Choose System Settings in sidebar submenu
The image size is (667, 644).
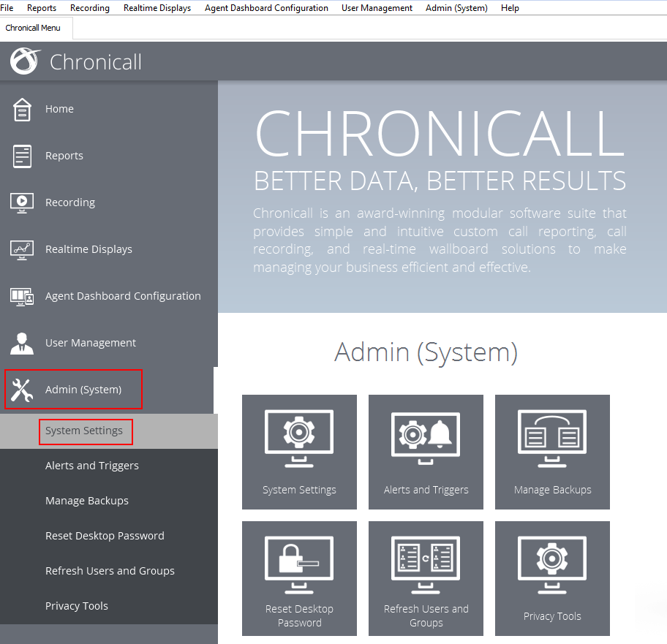click(x=84, y=431)
